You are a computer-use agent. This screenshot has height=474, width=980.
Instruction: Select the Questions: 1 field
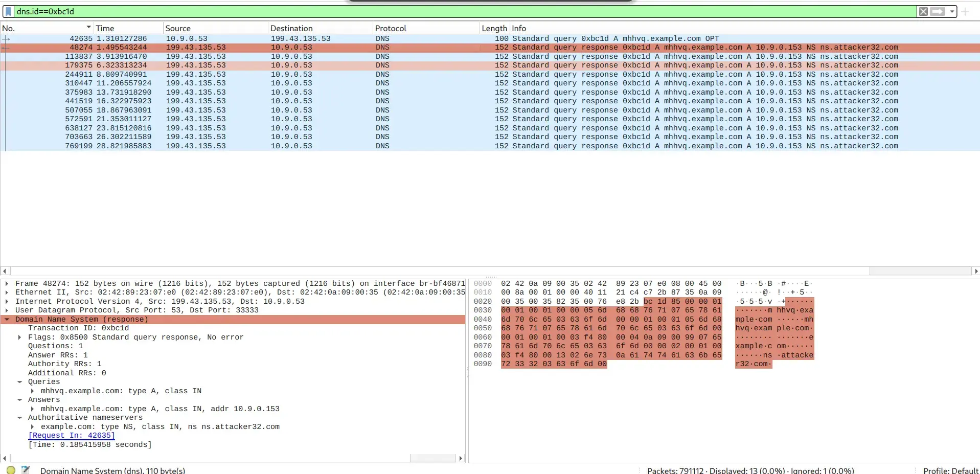point(55,346)
